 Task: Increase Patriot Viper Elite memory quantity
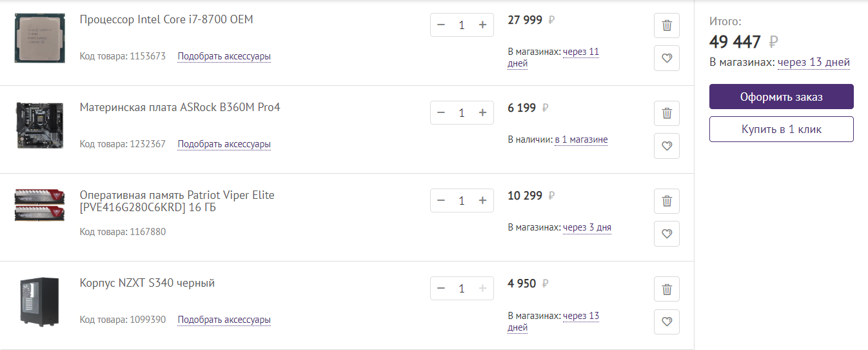pyautogui.click(x=482, y=201)
